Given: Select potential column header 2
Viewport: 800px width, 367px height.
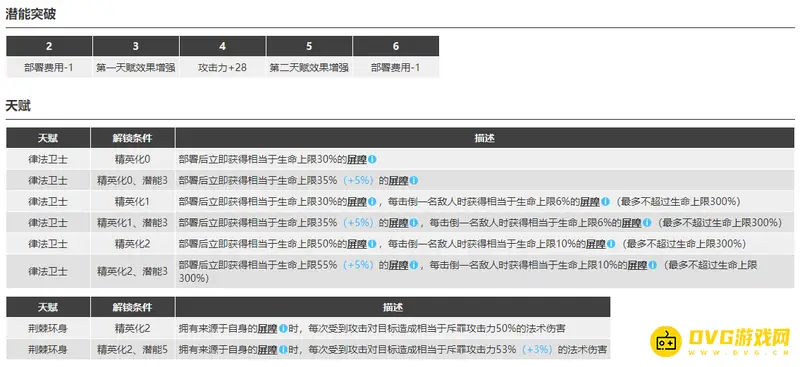Looking at the screenshot, I should (49, 46).
